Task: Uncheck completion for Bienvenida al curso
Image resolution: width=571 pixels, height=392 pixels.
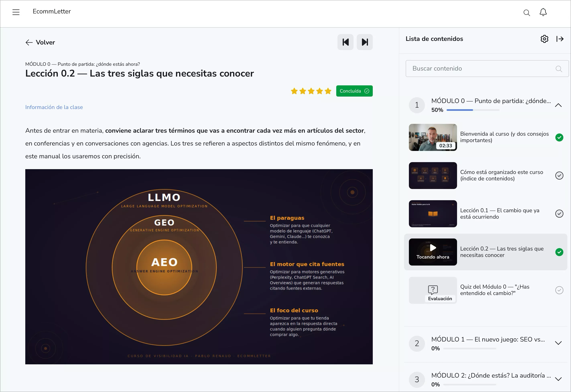Action: click(559, 137)
